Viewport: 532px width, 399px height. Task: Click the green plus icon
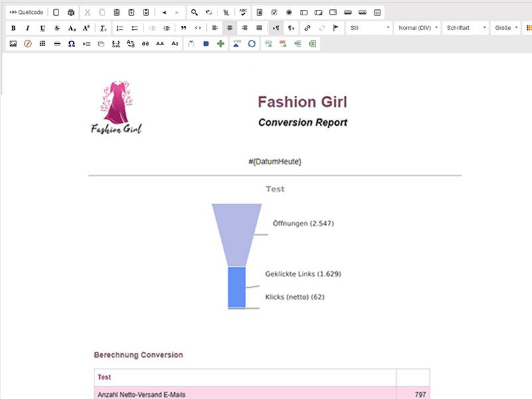click(221, 44)
